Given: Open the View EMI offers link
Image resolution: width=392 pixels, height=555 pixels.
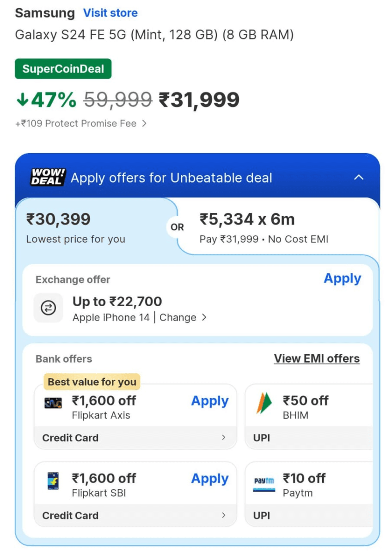Looking at the screenshot, I should (317, 358).
